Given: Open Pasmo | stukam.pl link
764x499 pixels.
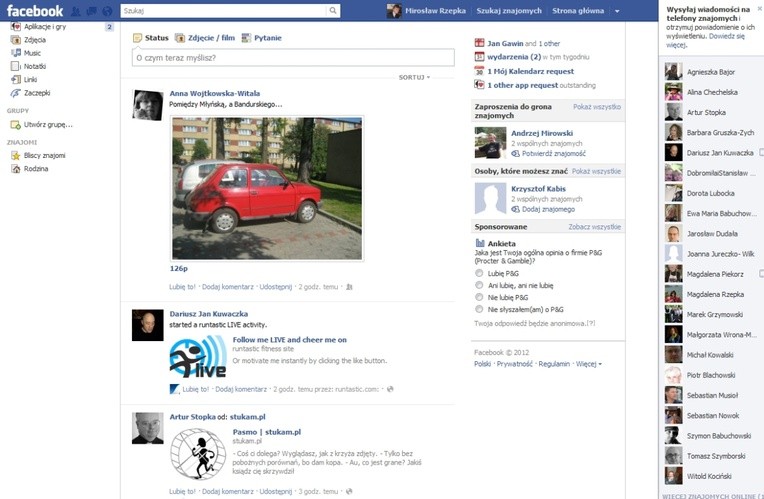Looking at the screenshot, I should pyautogui.click(x=267, y=432).
